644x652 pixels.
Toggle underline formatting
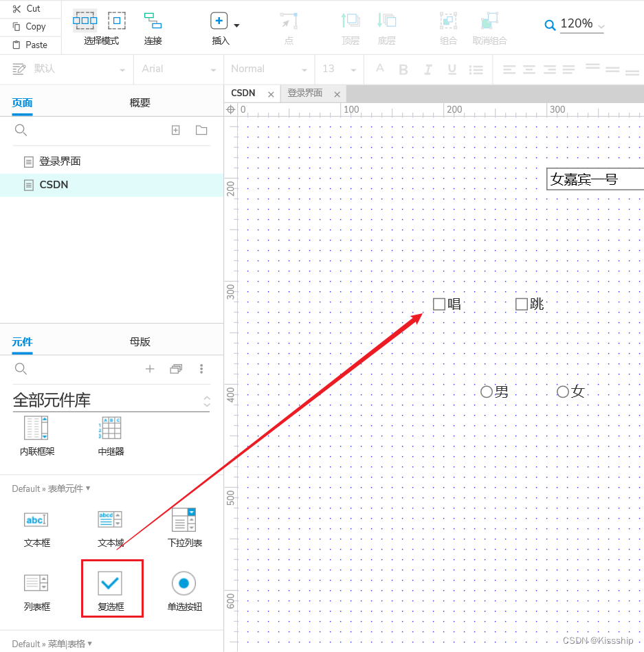tap(452, 69)
